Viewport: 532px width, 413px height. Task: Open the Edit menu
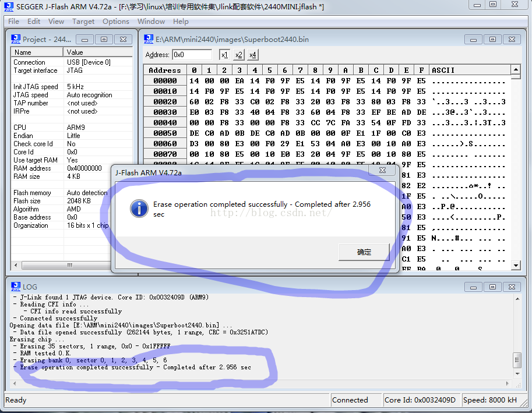pyautogui.click(x=34, y=22)
